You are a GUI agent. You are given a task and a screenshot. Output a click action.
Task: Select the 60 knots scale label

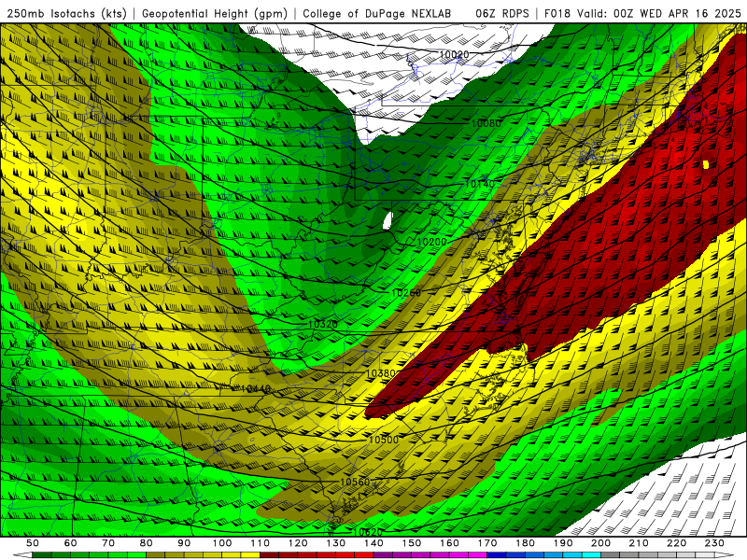click(70, 543)
